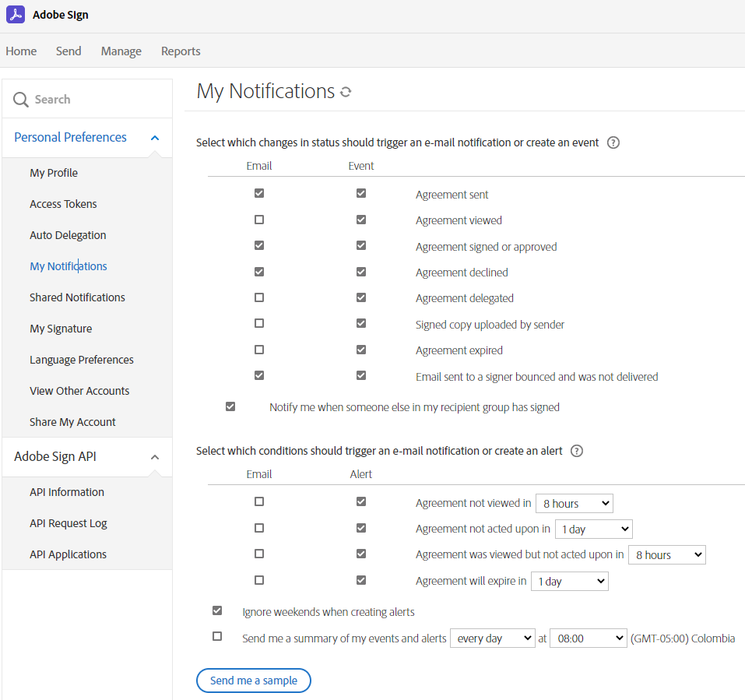Open the My Profile page
The image size is (745, 700).
click(x=53, y=172)
